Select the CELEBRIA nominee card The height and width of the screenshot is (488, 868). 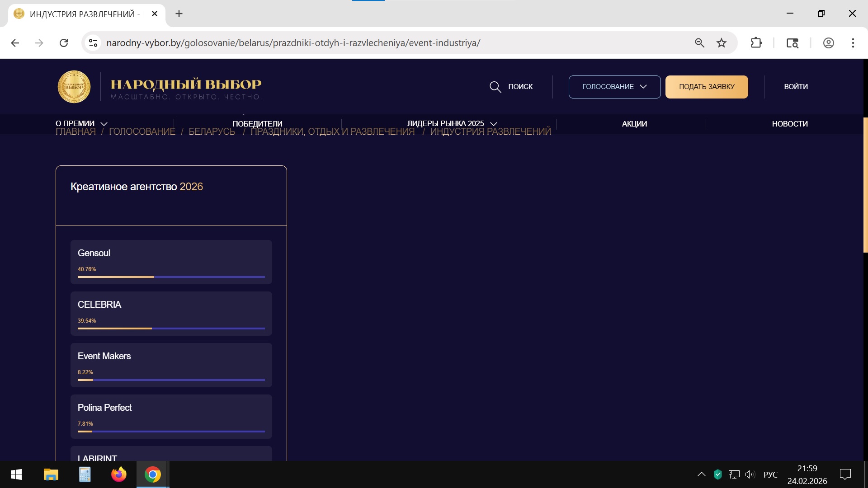(171, 313)
